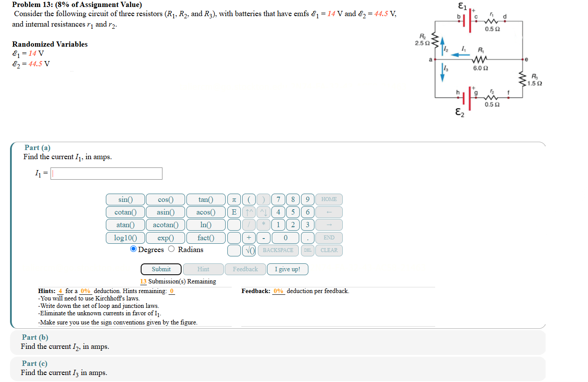Submit the answer for I1
The width and height of the screenshot is (588, 382).
point(161,269)
